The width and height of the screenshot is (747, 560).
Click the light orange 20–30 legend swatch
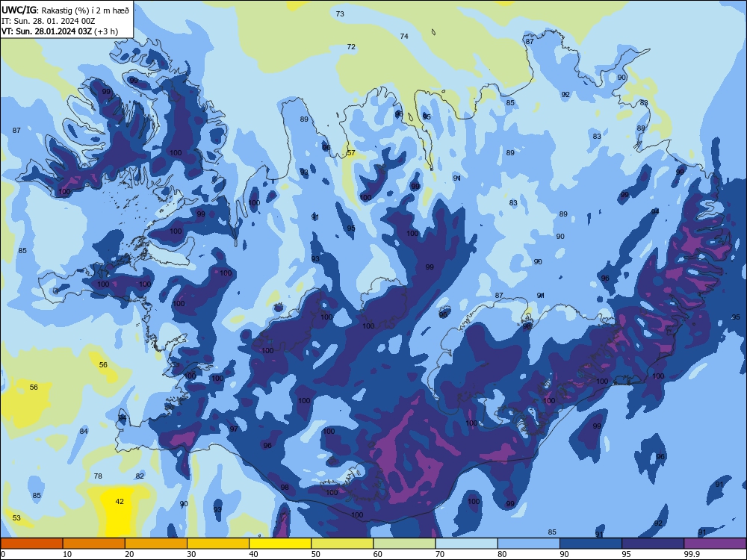(156, 544)
